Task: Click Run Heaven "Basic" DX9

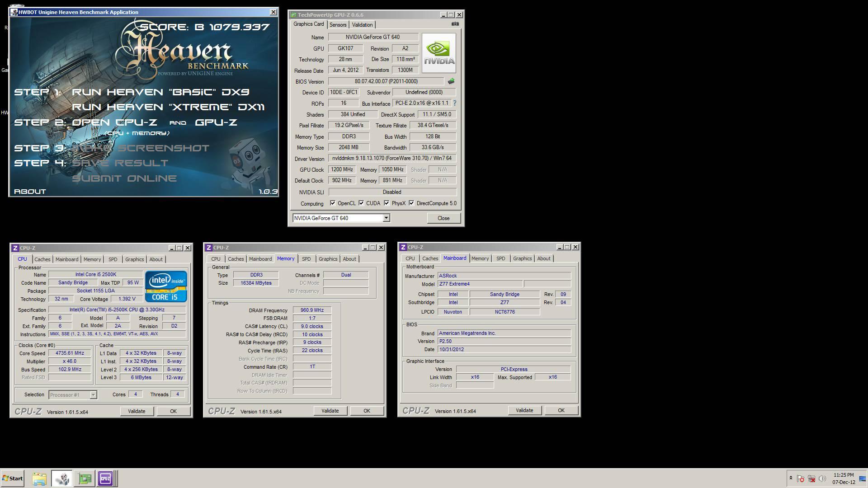Action: click(160, 92)
